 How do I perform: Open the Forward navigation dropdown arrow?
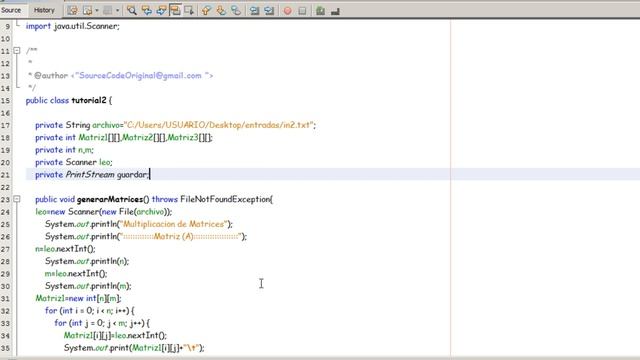point(118,11)
